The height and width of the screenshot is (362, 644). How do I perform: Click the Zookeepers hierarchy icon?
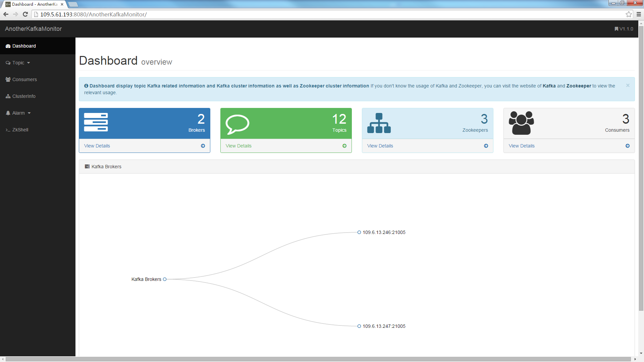click(x=379, y=123)
